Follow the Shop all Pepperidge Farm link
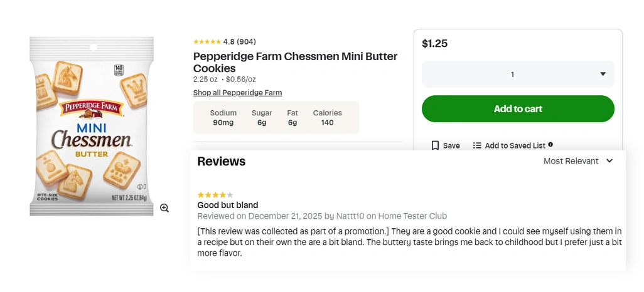The width and height of the screenshot is (644, 292). point(237,93)
